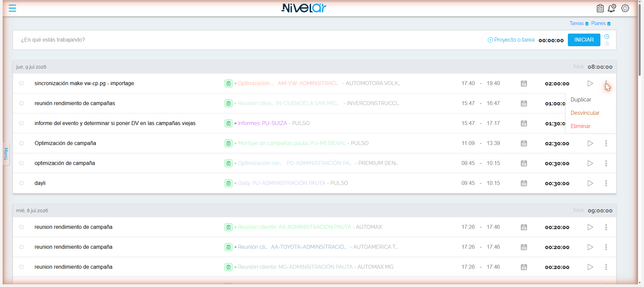Screen dimensions: 644x287
Task: Select checkbox for sincronización make vw-cp.pg
Action: [21, 83]
